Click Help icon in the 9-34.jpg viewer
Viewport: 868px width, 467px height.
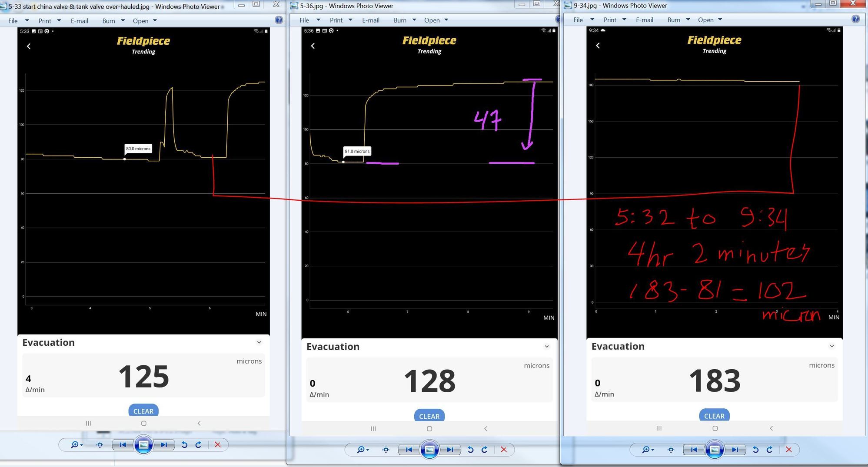855,19
